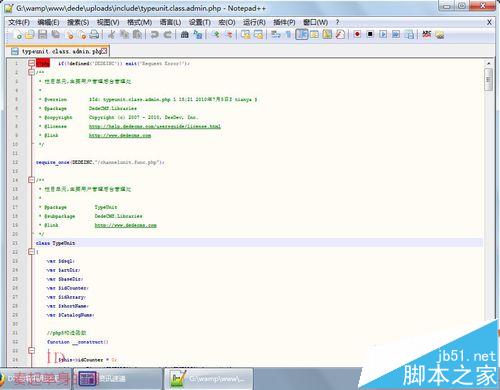Collapse the fold marker on line 1
This screenshot has width=500, height=390.
31,63
